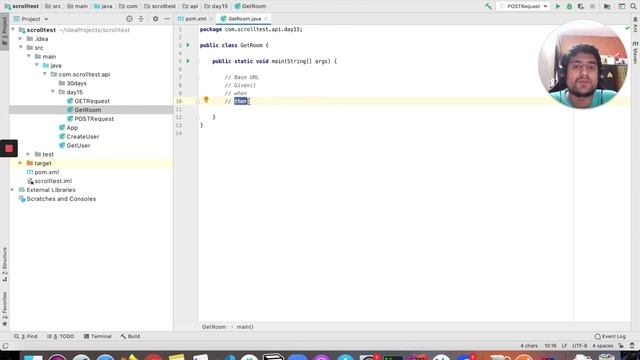Click the run gutter arrow beside class GetRoom
This screenshot has height=360, width=640.
(x=188, y=45)
